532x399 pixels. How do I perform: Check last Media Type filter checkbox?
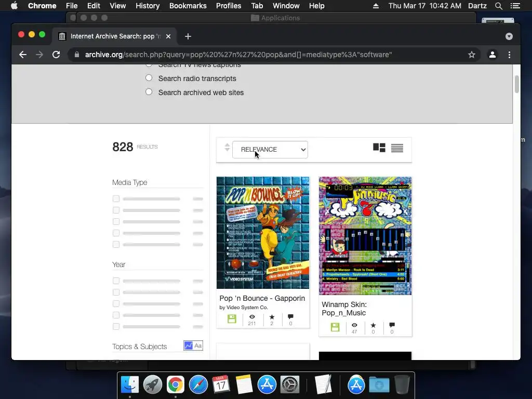116,244
